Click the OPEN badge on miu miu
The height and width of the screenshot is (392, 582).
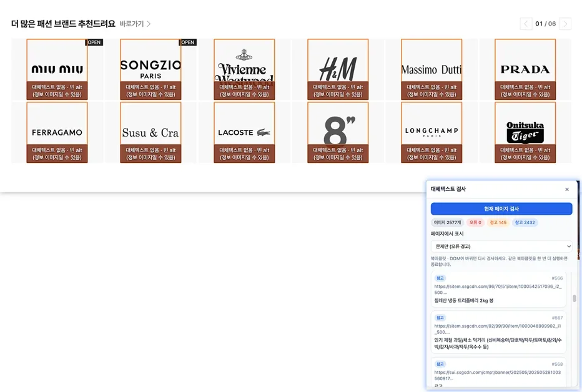pyautogui.click(x=94, y=42)
